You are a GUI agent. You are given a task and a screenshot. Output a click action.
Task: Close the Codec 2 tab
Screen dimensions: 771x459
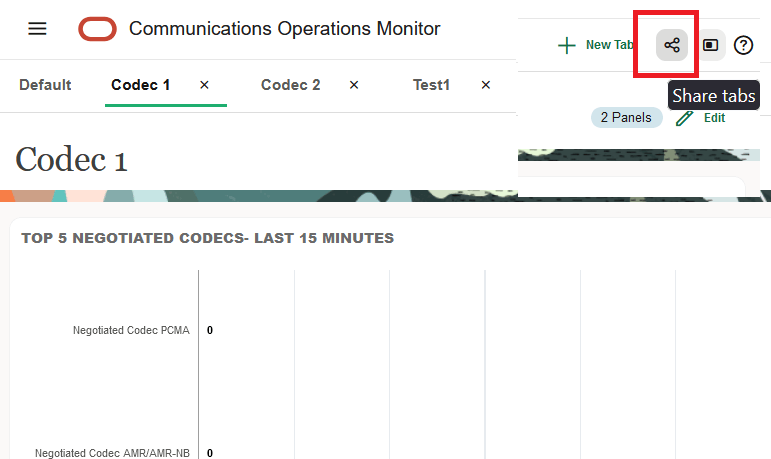click(x=354, y=85)
